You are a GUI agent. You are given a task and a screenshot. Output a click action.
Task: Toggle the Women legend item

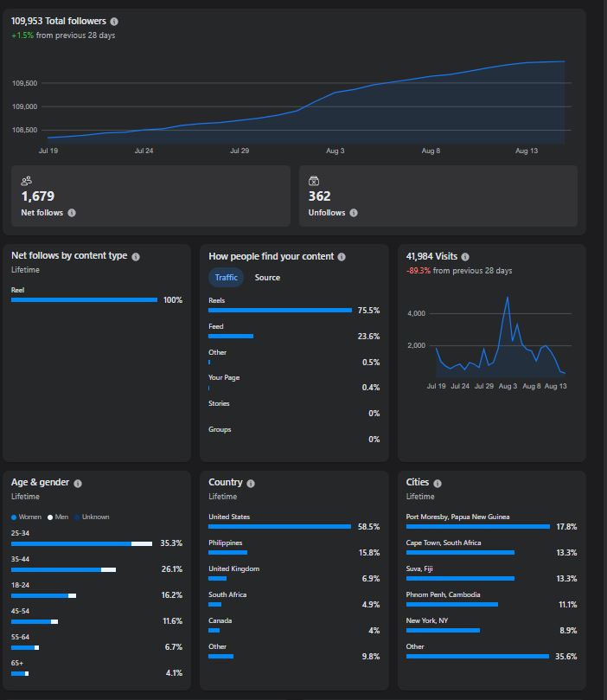(x=26, y=517)
